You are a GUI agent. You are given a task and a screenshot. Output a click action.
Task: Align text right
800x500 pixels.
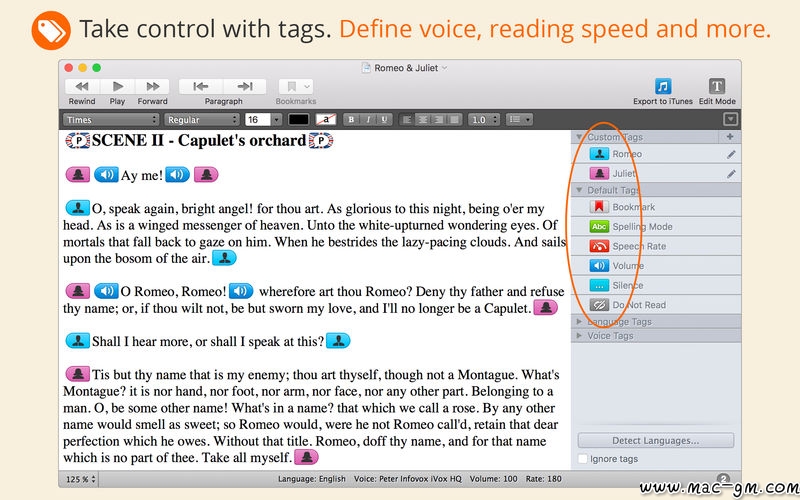(x=438, y=119)
